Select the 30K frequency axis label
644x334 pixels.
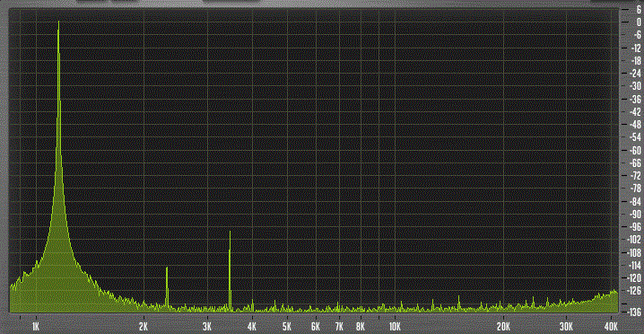[x=566, y=327]
